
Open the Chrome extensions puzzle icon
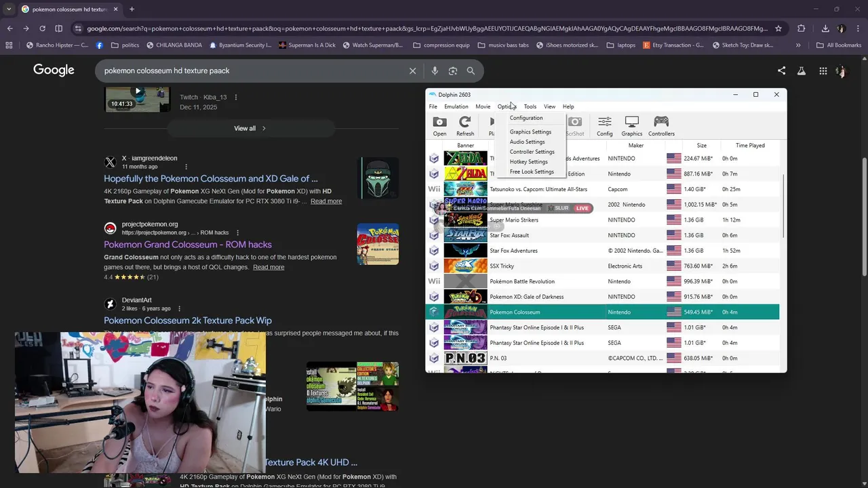point(801,28)
